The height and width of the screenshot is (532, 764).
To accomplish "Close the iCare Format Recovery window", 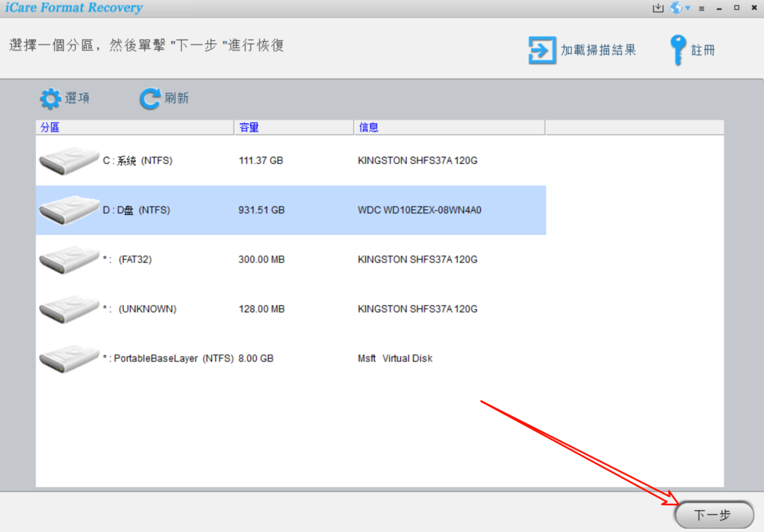I will tap(754, 8).
